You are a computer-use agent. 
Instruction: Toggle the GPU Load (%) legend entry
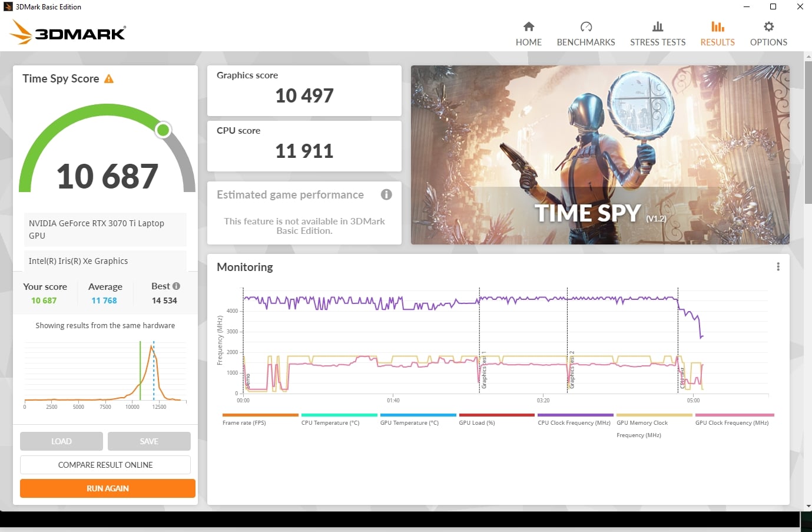477,422
